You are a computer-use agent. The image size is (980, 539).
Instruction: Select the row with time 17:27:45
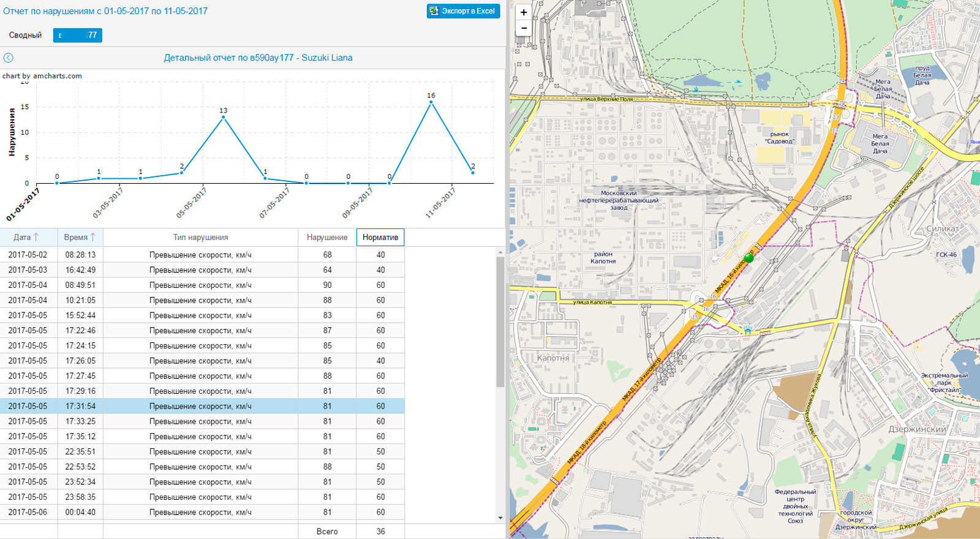(202, 376)
